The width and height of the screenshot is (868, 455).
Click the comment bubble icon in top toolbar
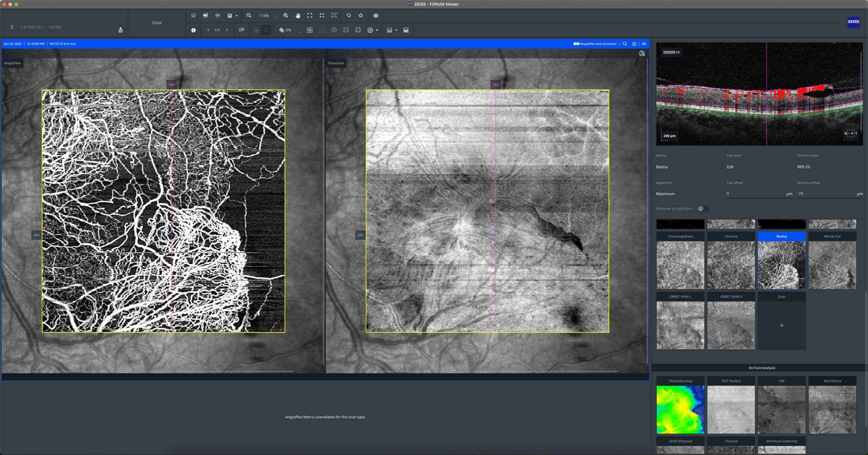pyautogui.click(x=349, y=16)
